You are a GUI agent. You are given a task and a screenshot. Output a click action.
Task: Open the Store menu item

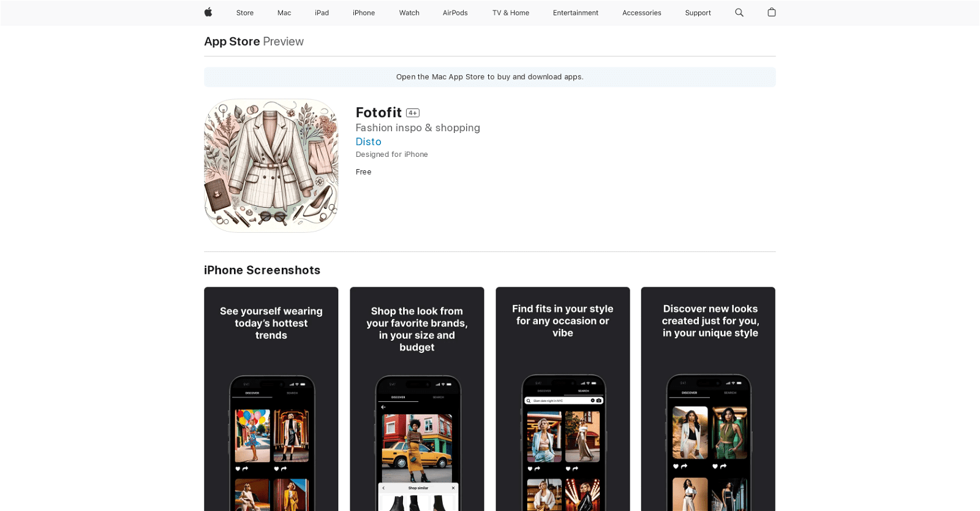tap(245, 13)
